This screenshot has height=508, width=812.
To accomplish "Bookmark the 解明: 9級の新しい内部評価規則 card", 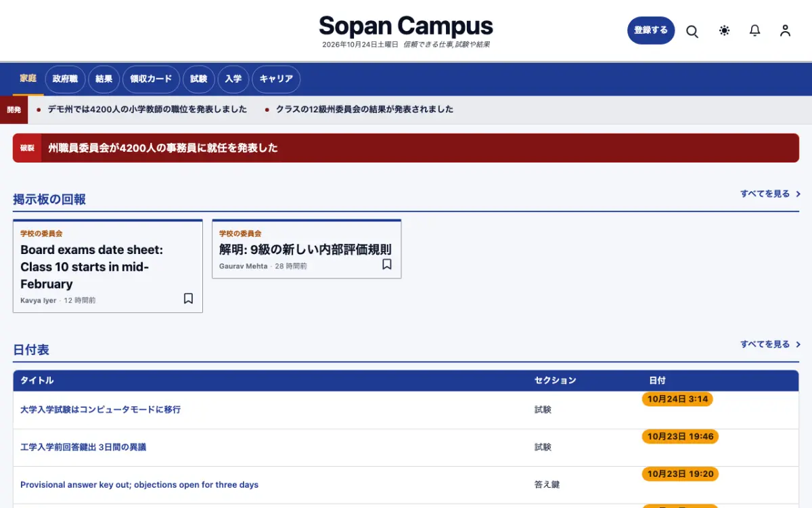I will tap(387, 264).
